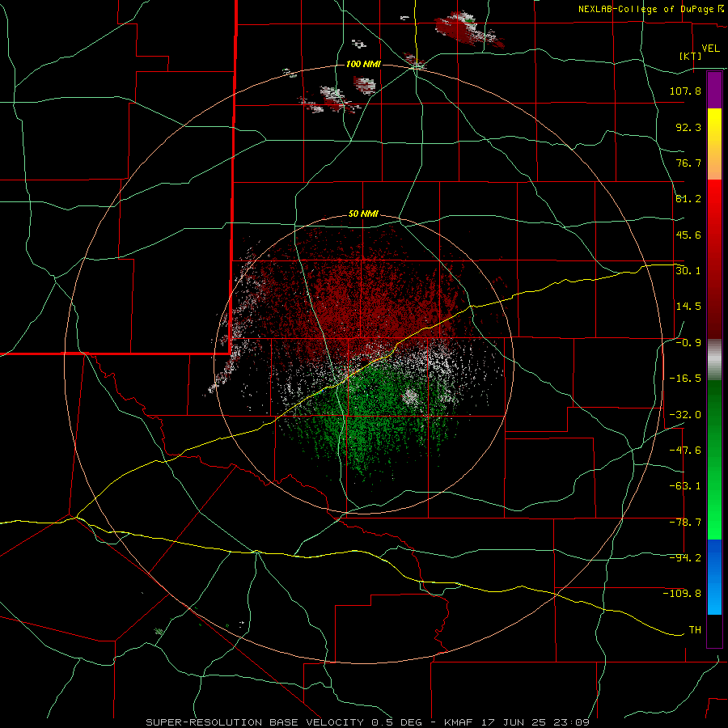The image size is (728, 728).
Task: Select the -32.0 scale value
Action: [x=685, y=415]
